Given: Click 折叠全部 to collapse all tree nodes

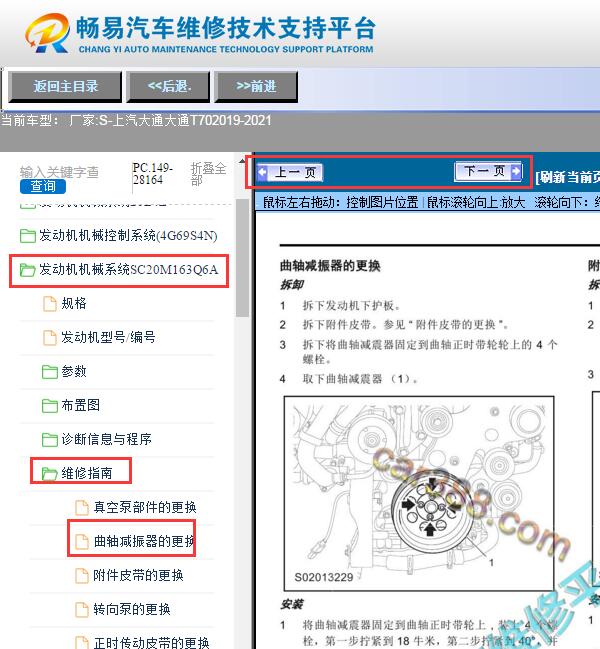Looking at the screenshot, I should pos(208,174).
